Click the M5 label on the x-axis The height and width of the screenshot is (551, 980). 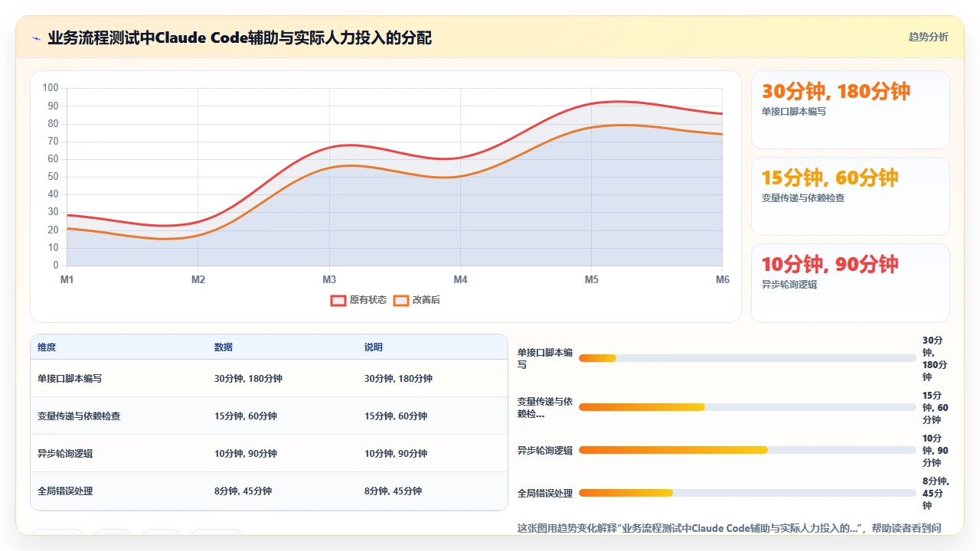(x=592, y=280)
